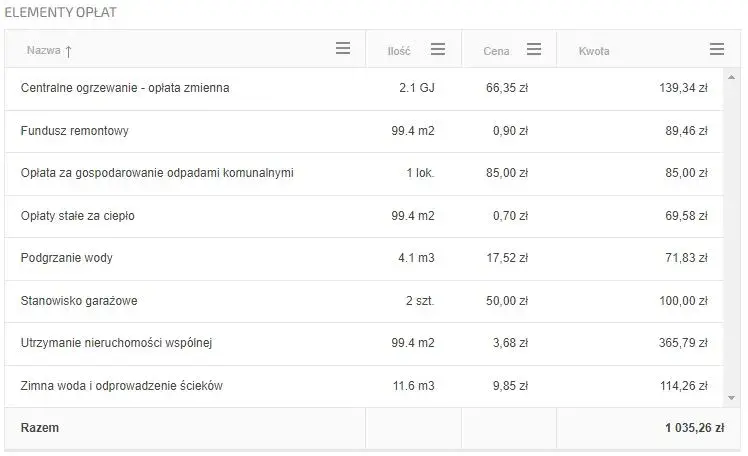Click the '114,26 zł' amount cell
The height and width of the screenshot is (456, 748).
(683, 385)
